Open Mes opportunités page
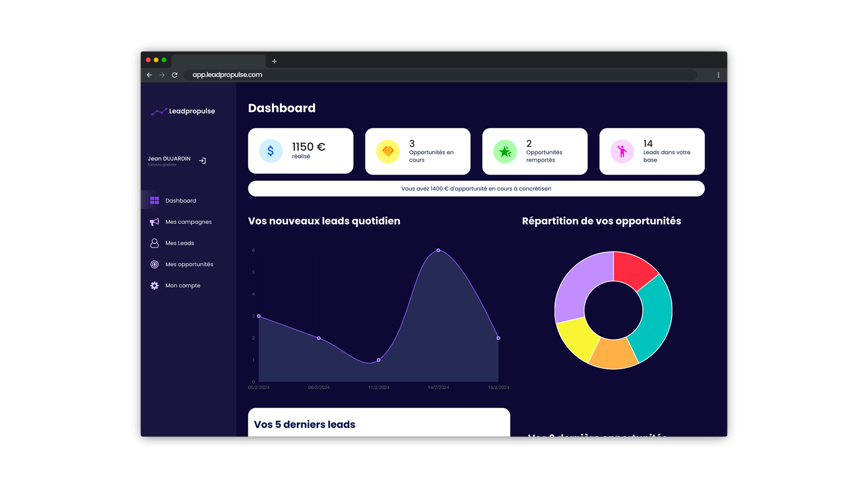This screenshot has width=868, height=488. click(189, 265)
